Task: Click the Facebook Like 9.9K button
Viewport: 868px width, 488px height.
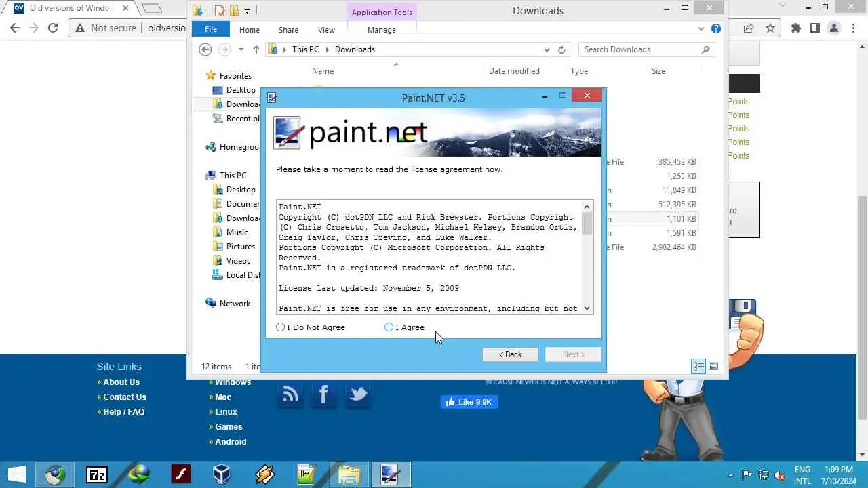Action: coord(469,402)
